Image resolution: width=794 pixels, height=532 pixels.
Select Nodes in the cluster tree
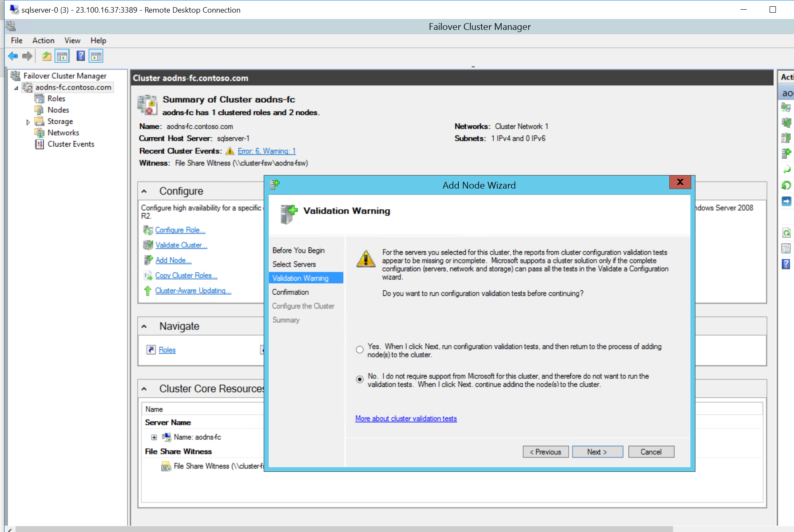tap(58, 110)
